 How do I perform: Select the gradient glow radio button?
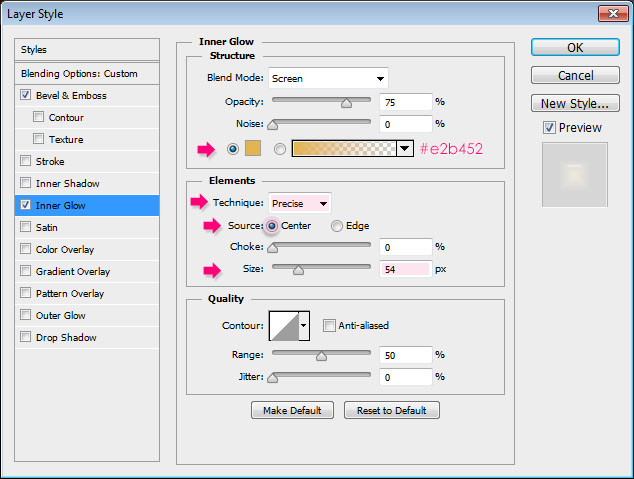(279, 149)
